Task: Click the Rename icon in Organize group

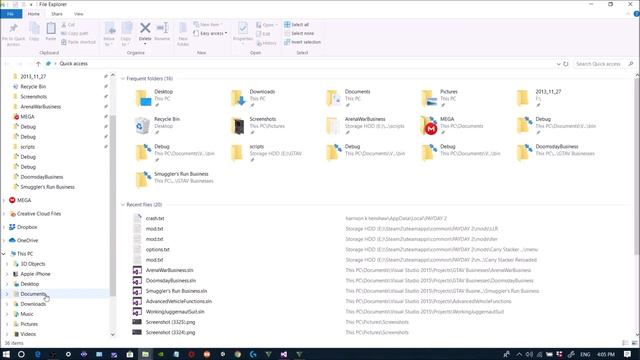Action: (x=162, y=28)
